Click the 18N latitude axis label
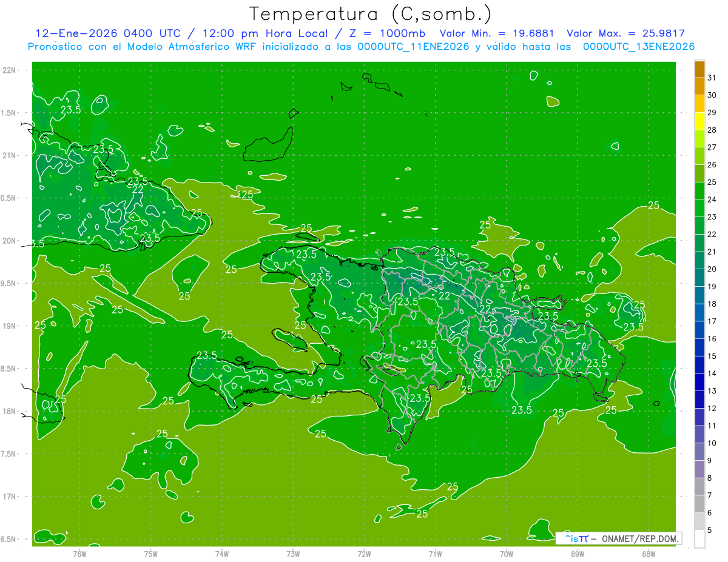Viewport: 728px width, 562px height. [9, 412]
